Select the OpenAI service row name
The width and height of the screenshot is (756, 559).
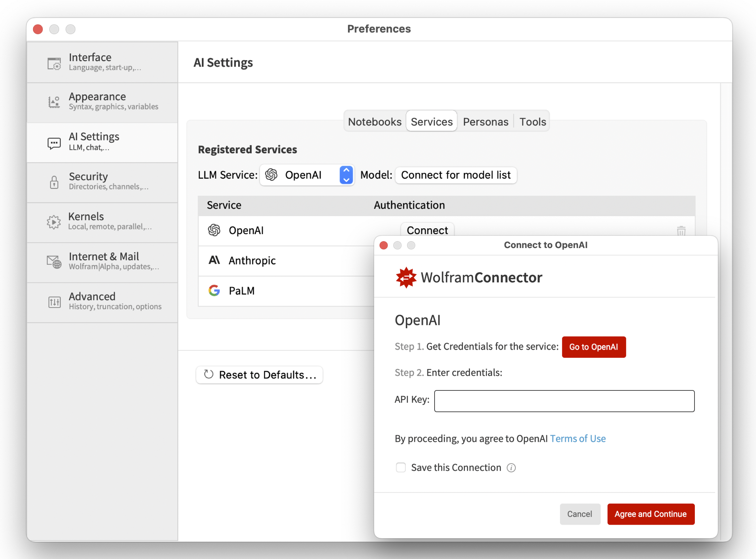pos(246,230)
